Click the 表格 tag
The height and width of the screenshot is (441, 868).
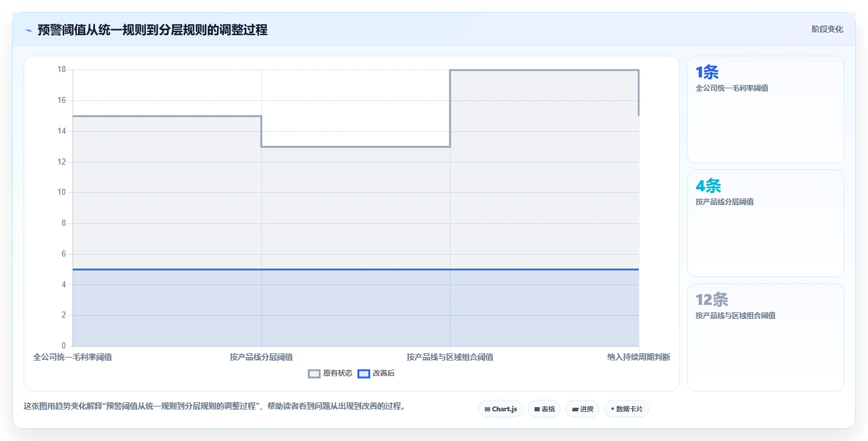point(544,409)
